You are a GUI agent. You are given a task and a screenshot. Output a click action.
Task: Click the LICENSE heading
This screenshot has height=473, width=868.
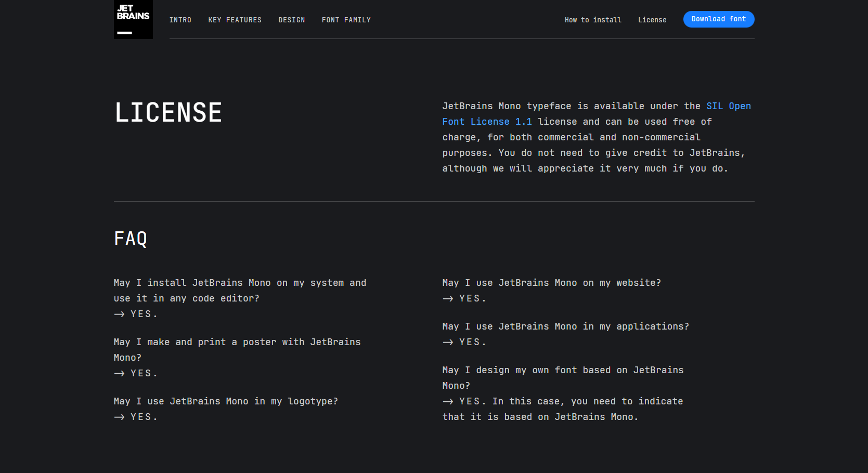(x=168, y=113)
